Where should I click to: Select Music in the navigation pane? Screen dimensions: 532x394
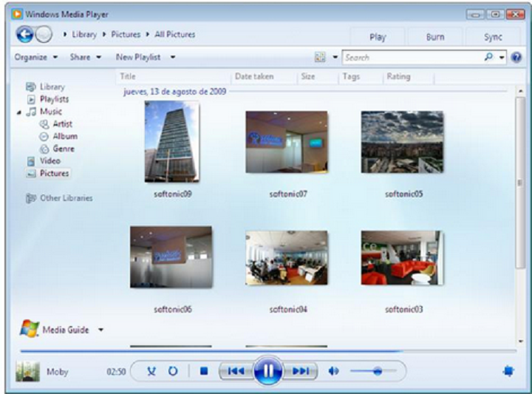tap(51, 112)
